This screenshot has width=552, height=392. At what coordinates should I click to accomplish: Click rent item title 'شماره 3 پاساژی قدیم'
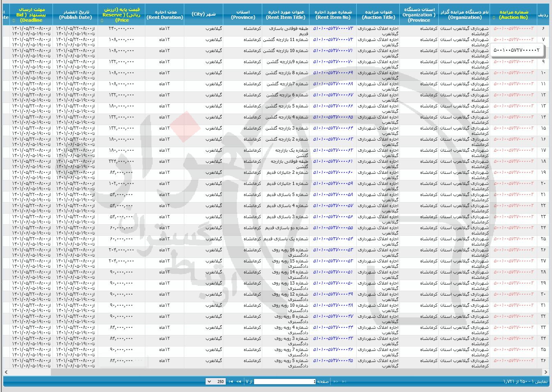(x=287, y=217)
